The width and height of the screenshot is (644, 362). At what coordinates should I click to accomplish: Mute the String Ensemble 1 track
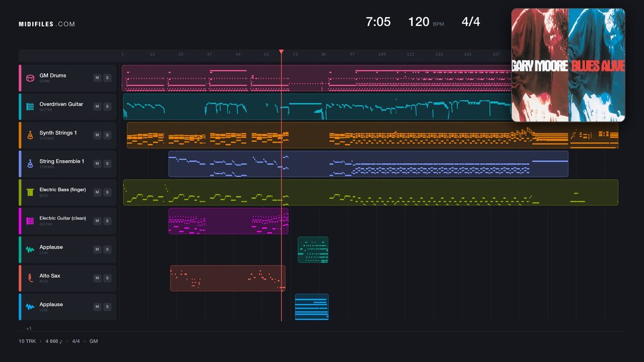click(97, 163)
